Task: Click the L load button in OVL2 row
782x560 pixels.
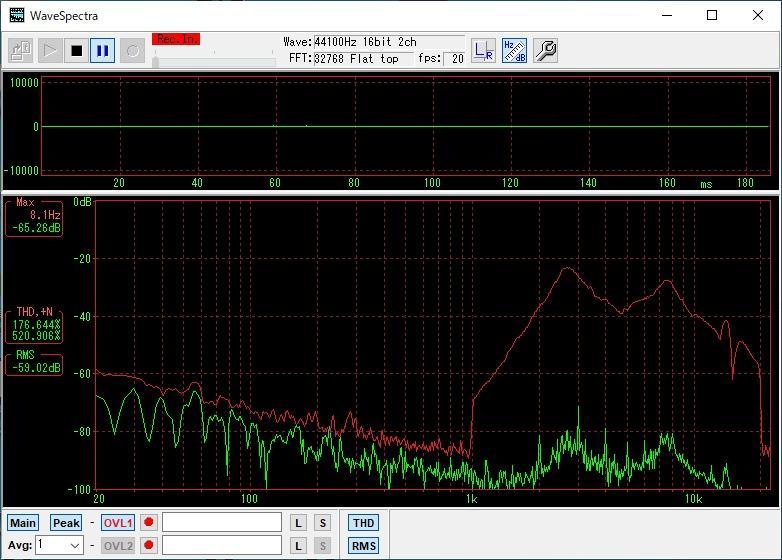Action: coord(298,546)
